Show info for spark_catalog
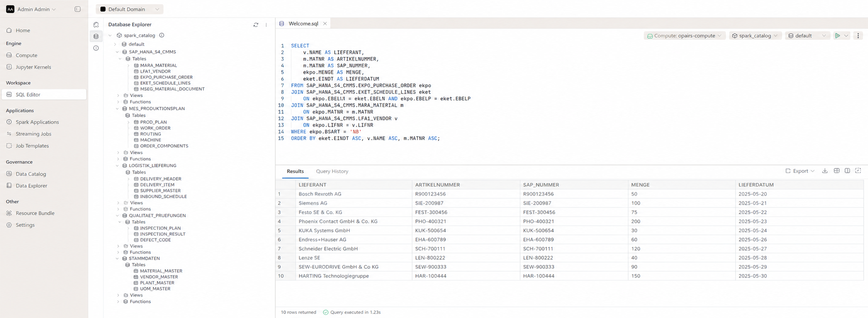This screenshot has width=868, height=318. 162,35
